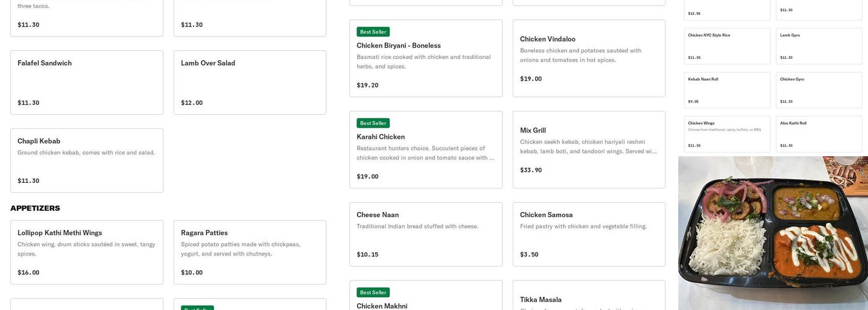Open the Kebab Naan Roll card
This screenshot has height=310, width=868.
[x=727, y=90]
